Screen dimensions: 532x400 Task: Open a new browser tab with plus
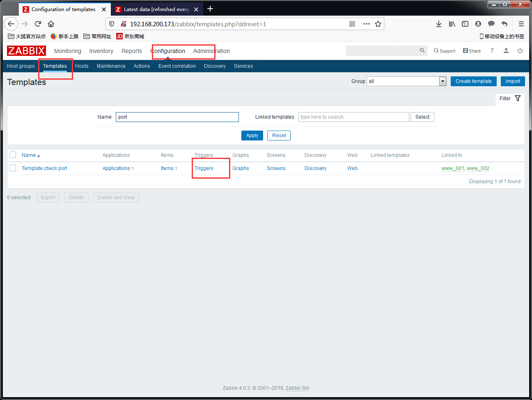tap(210, 9)
